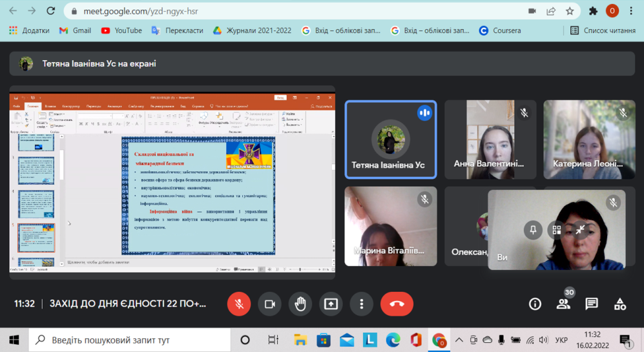Share this page icon in address bar
The height and width of the screenshot is (352, 644).
[x=551, y=11]
